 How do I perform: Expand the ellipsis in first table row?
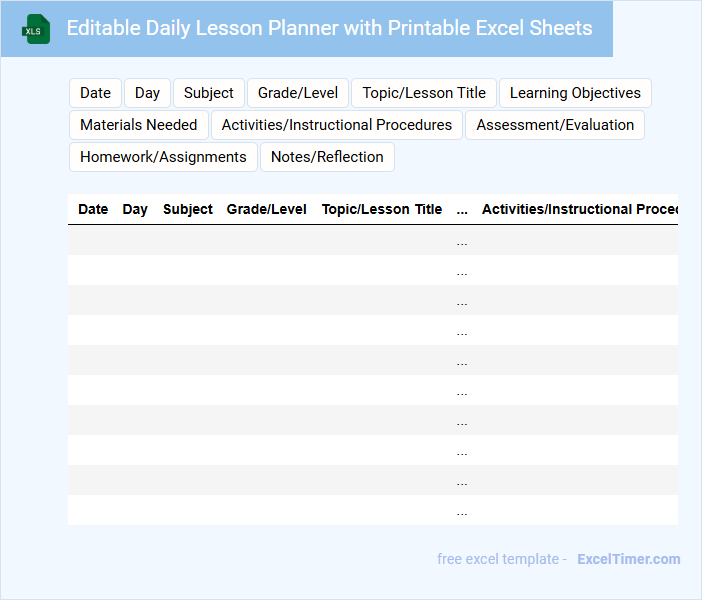tap(462, 241)
